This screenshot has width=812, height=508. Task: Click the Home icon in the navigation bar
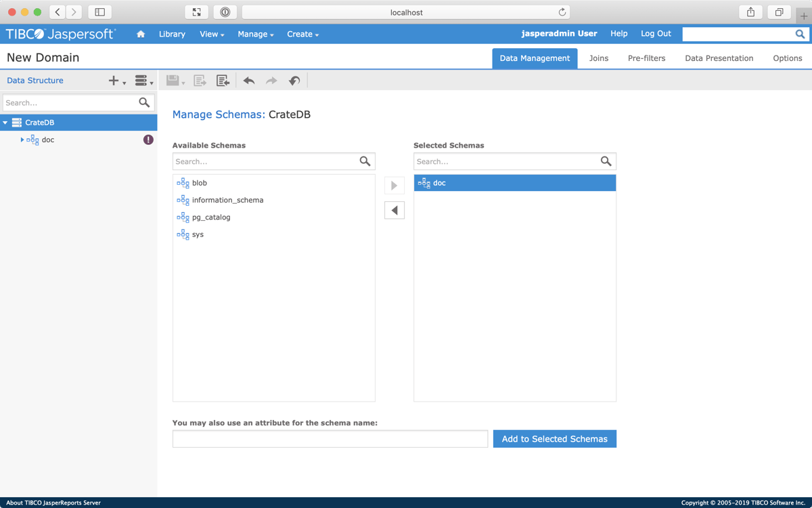point(141,34)
